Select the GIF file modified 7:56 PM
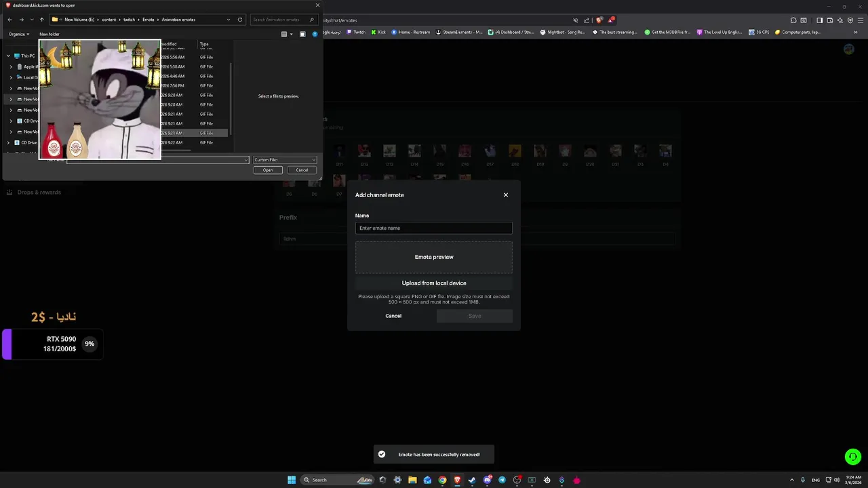 click(x=195, y=85)
